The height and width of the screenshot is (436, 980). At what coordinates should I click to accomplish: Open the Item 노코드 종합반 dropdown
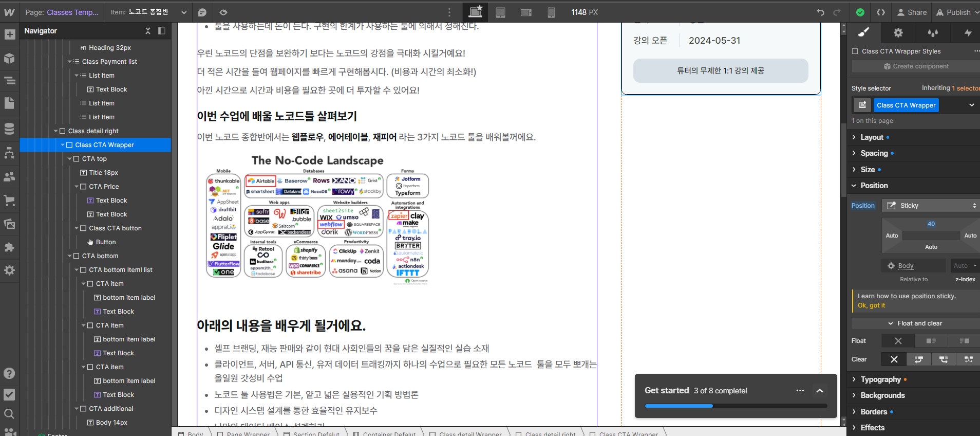[x=149, y=12]
